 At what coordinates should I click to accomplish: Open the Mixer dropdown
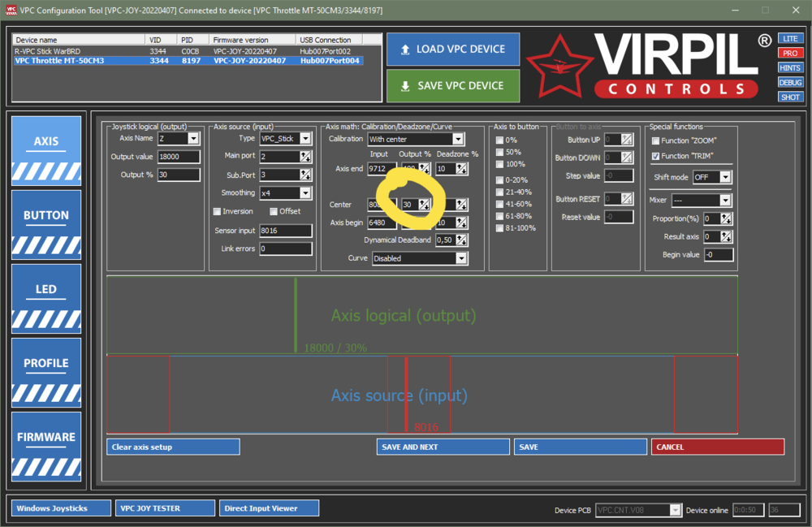[725, 201]
